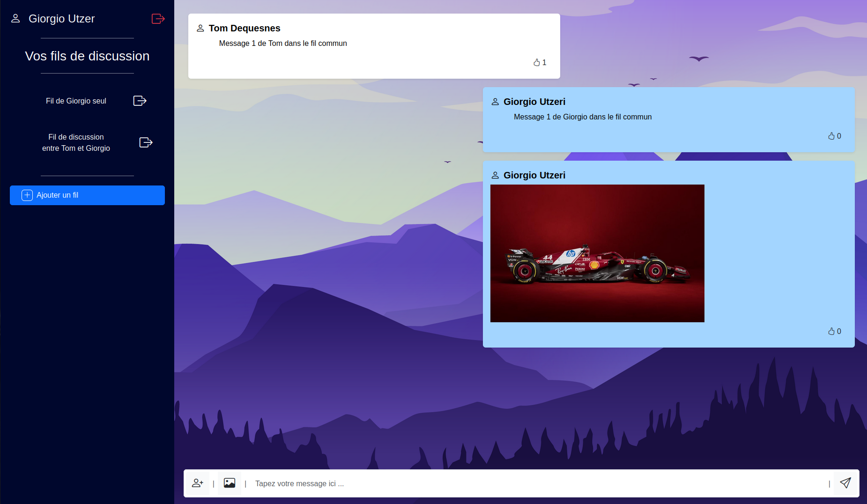The image size is (867, 504).
Task: Send the message with paper plane icon
Action: click(845, 483)
